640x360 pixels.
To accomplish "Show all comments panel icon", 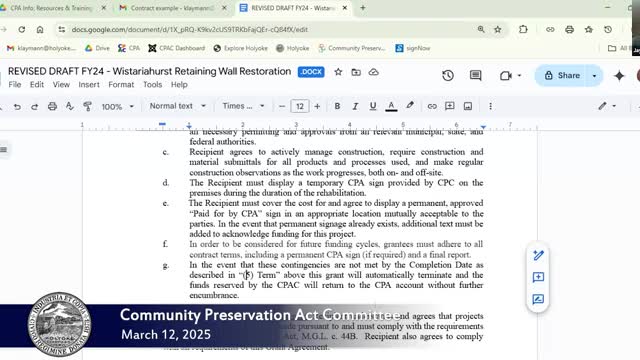I will 476,76.
